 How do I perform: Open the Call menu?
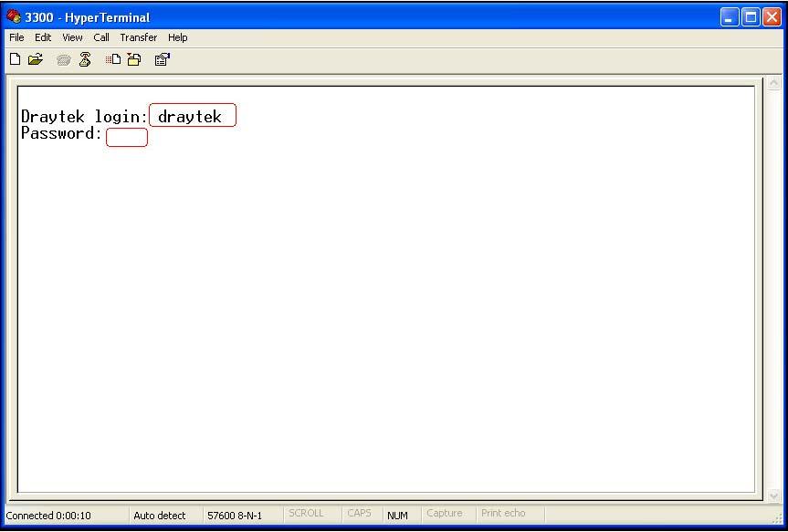click(x=101, y=37)
